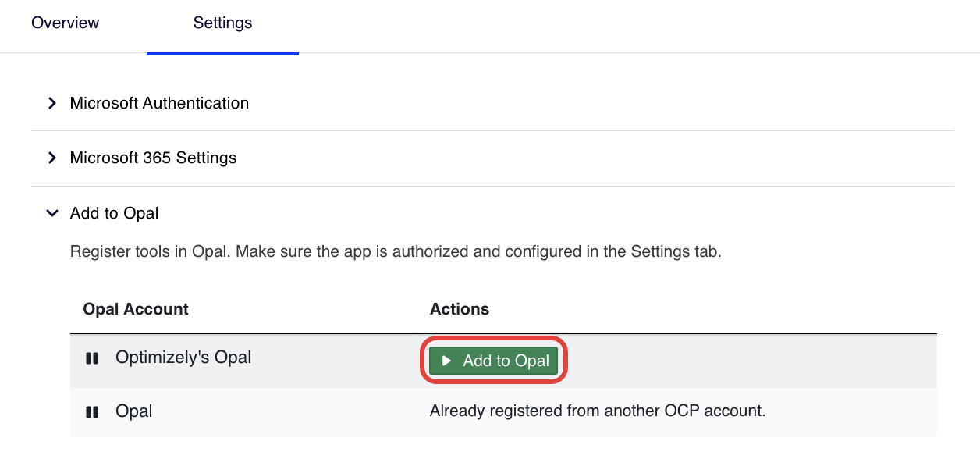Collapse the Add to Opal chevron
This screenshot has height=459, width=980.
pyautogui.click(x=52, y=213)
